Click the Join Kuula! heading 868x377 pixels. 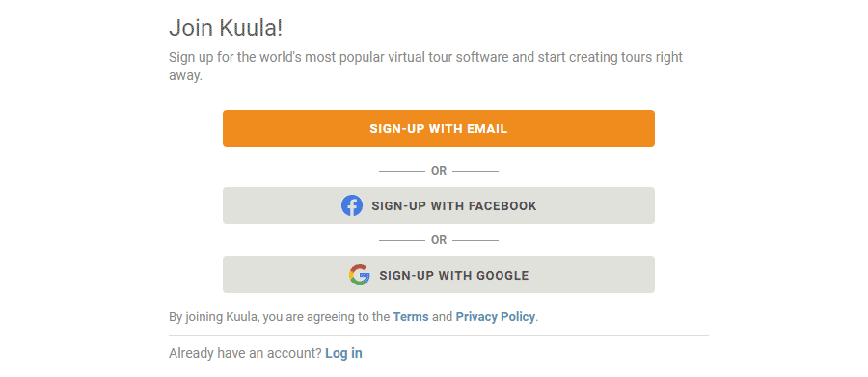(226, 28)
